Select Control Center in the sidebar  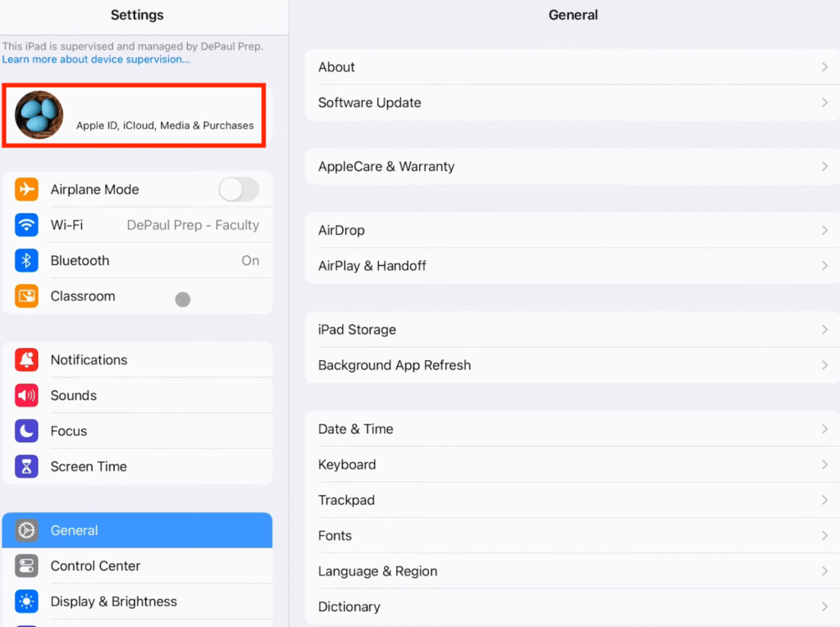[x=137, y=566]
